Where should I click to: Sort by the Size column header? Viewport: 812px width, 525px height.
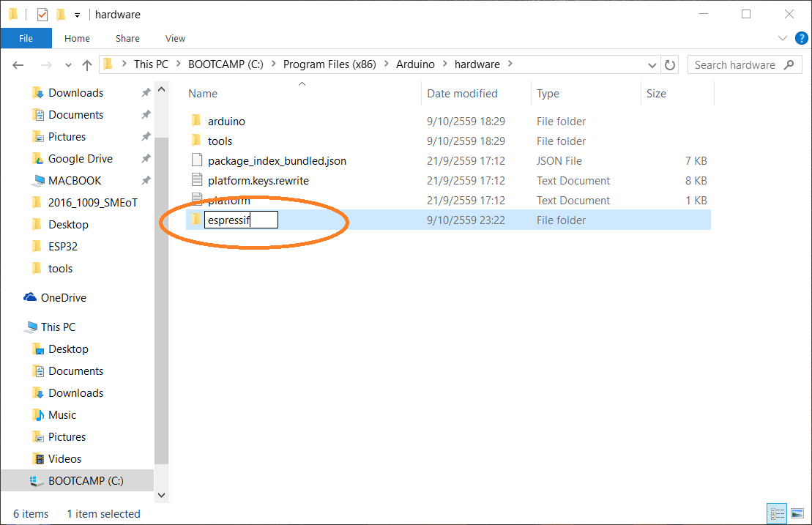[656, 94]
